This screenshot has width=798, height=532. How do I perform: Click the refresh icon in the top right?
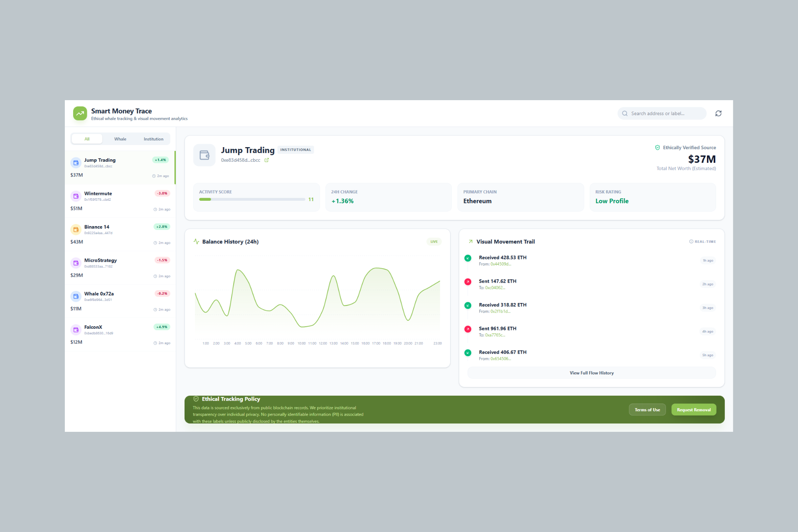(x=718, y=113)
